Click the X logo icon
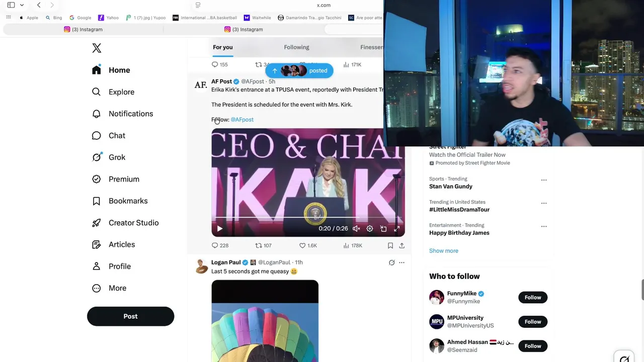 pyautogui.click(x=97, y=48)
